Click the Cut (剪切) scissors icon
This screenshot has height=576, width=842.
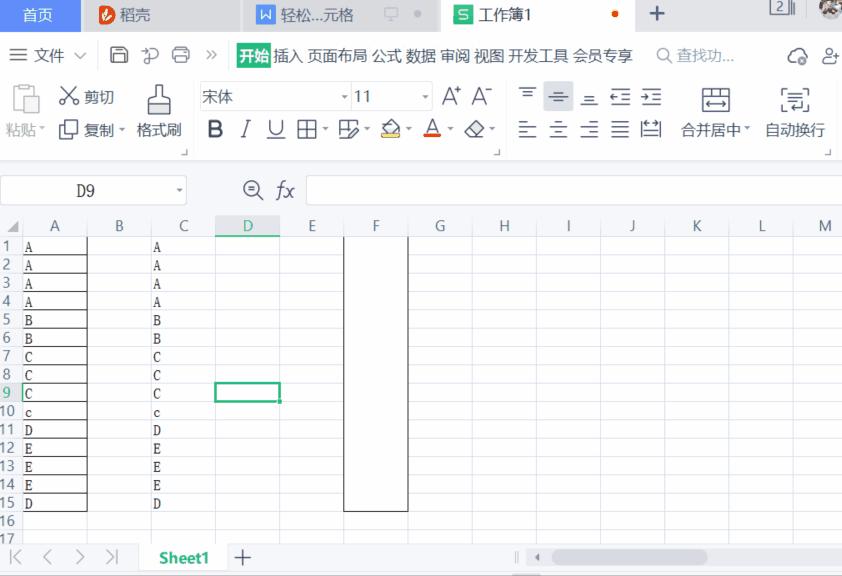[x=69, y=96]
